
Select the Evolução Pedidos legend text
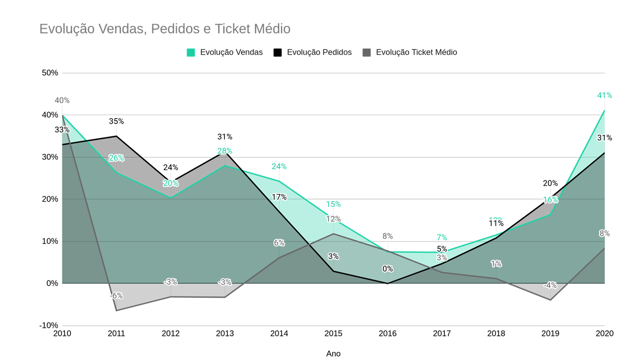[319, 52]
